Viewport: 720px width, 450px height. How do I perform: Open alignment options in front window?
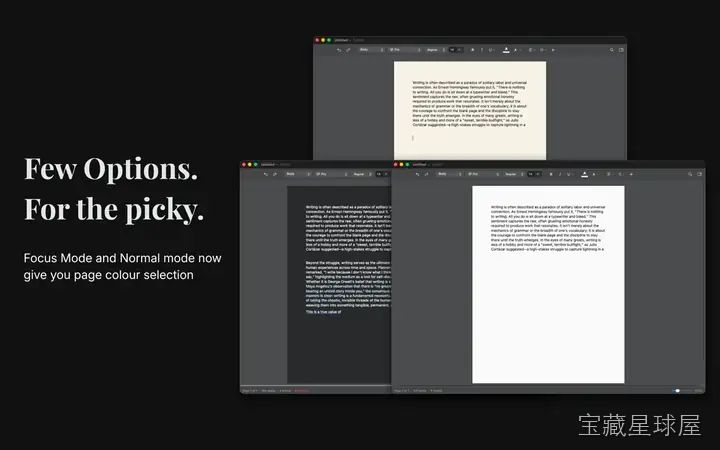click(609, 174)
